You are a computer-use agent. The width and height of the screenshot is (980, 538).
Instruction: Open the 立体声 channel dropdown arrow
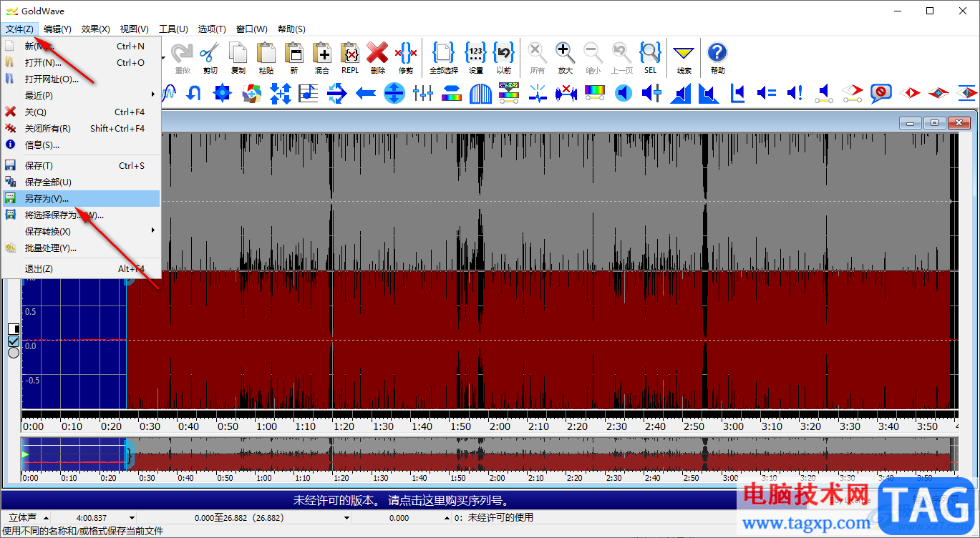[x=46, y=518]
